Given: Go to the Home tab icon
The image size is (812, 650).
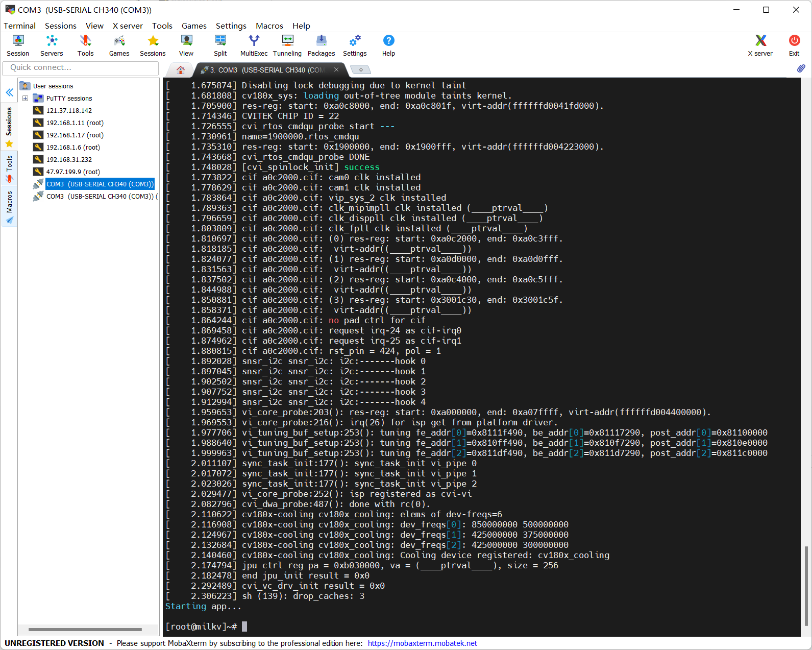Looking at the screenshot, I should pyautogui.click(x=180, y=70).
